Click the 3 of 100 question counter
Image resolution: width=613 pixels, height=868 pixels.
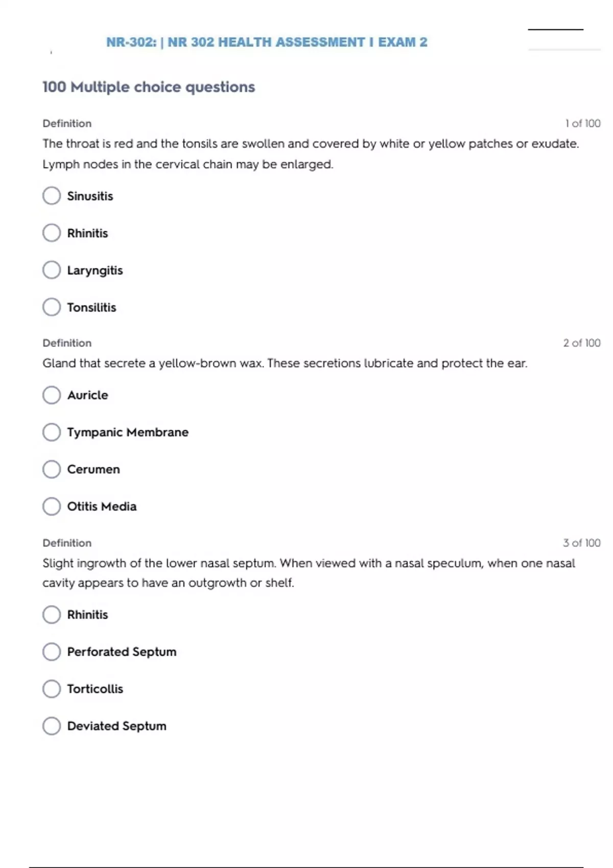[581, 543]
